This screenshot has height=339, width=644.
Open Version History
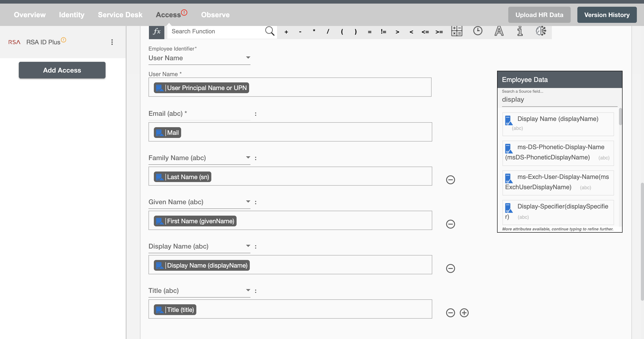[607, 15]
